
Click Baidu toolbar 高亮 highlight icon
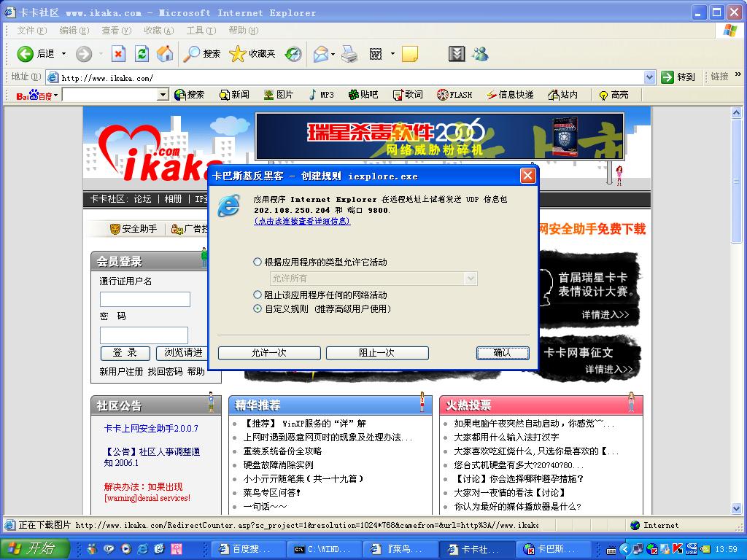[x=603, y=96]
